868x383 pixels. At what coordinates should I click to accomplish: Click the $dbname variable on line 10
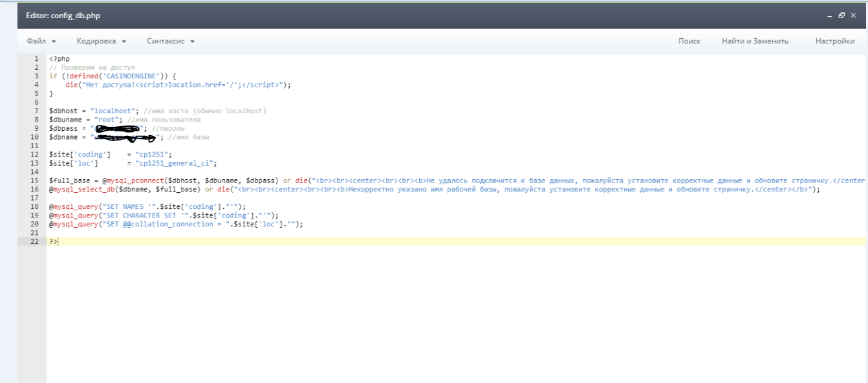(63, 137)
